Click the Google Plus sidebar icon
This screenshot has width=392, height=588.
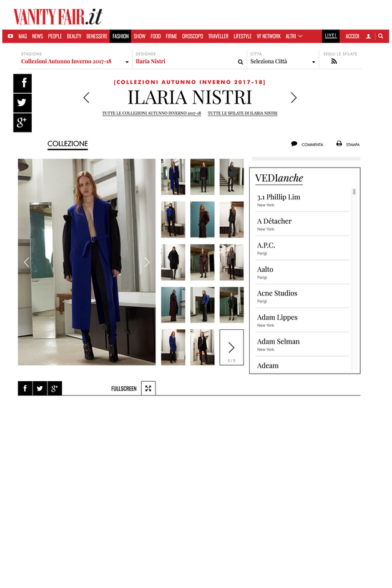(x=22, y=122)
